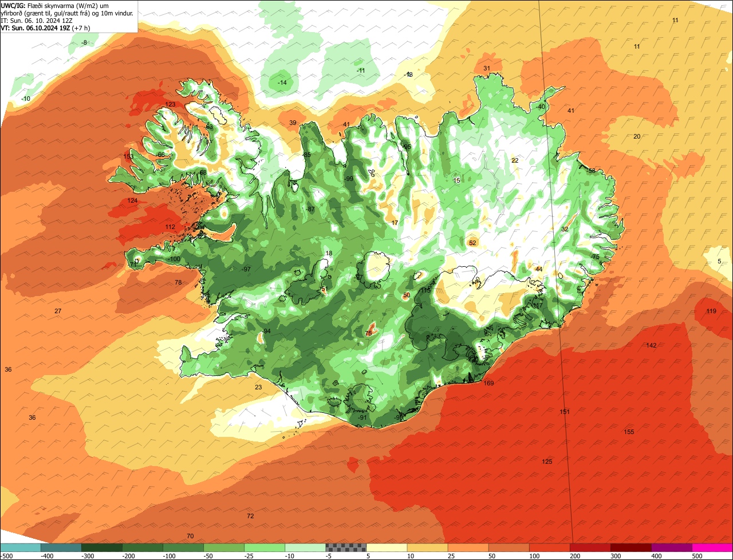Image resolution: width=733 pixels, height=560 pixels.
Task: Click the map value 44
Action: pyautogui.click(x=538, y=269)
